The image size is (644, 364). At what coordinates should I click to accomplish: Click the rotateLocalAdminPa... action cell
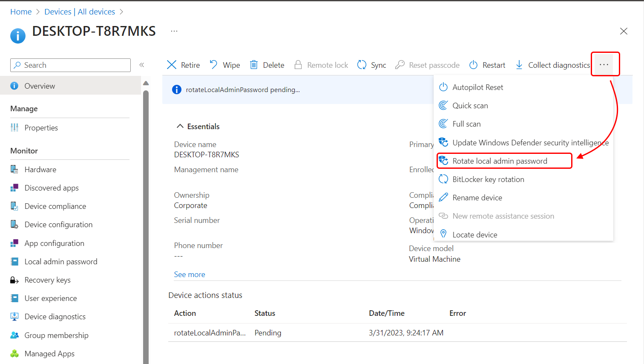tap(210, 332)
